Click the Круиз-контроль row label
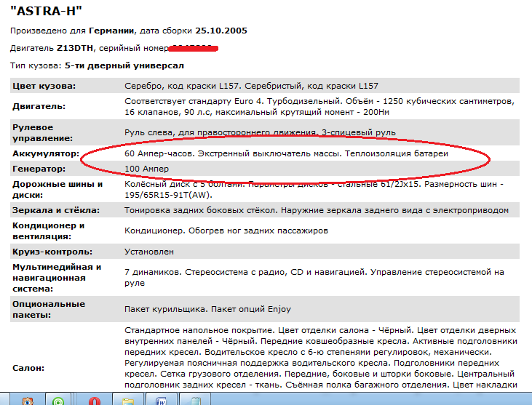This screenshot has height=405, width=532. tap(52, 252)
